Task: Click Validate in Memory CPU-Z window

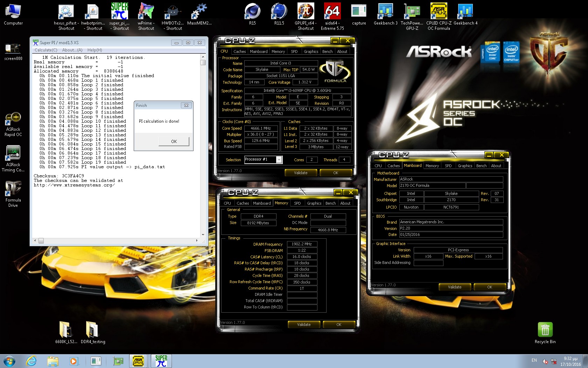Action: pyautogui.click(x=304, y=325)
